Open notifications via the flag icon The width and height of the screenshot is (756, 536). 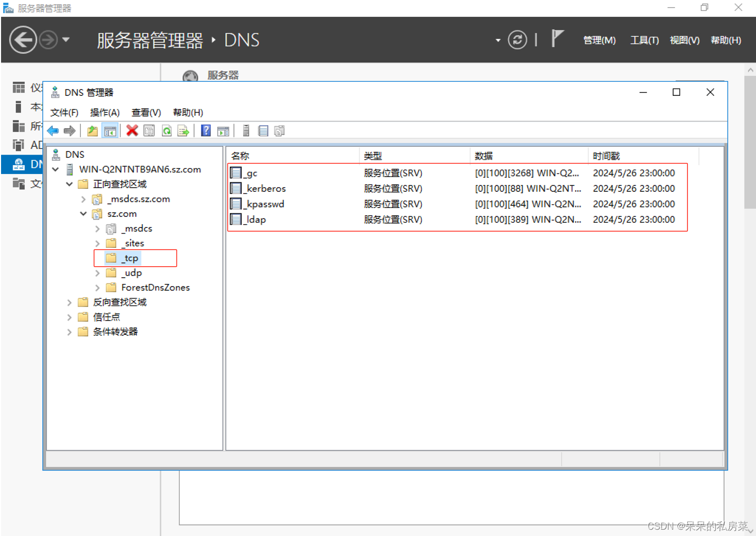[557, 39]
